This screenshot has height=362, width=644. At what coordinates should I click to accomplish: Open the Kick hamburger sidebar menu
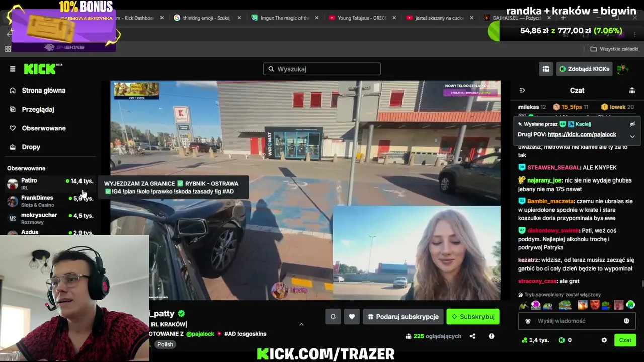tap(13, 69)
